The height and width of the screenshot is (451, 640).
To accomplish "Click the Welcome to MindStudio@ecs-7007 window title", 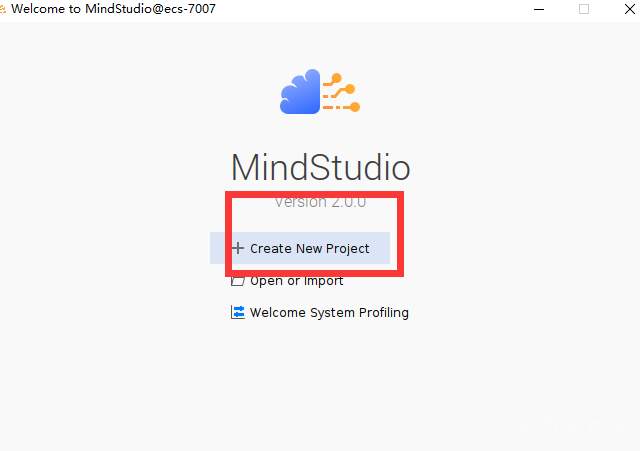I will (x=113, y=9).
